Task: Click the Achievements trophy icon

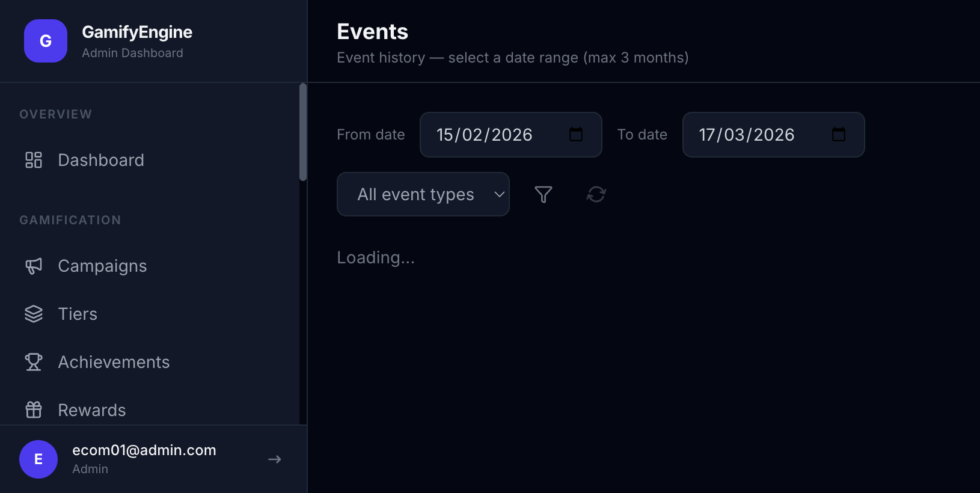Action: (x=33, y=362)
